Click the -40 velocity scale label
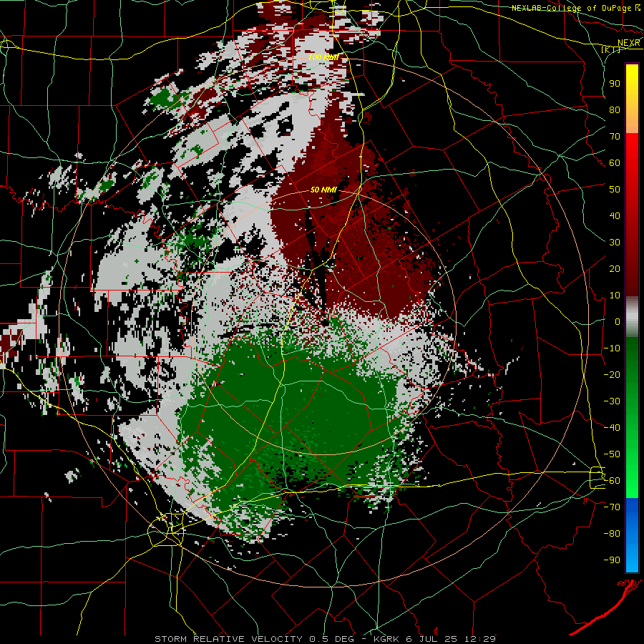Viewport: 644px width, 644px height. 612,428
